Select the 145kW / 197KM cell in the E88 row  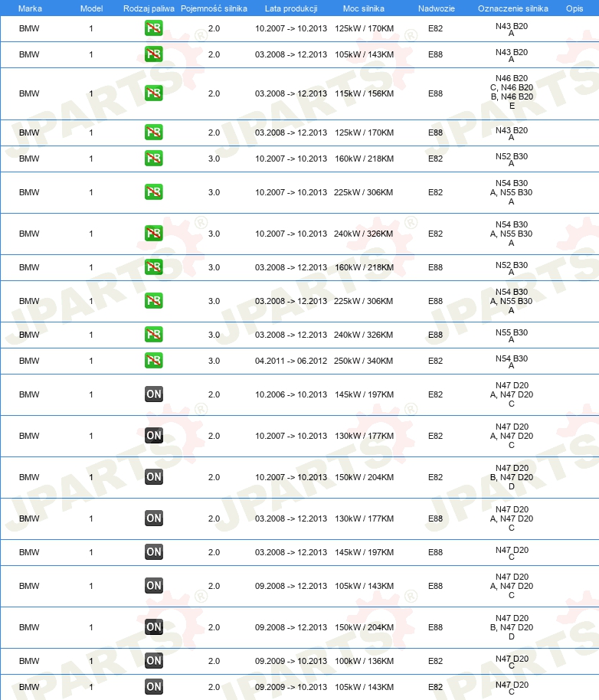[364, 552]
